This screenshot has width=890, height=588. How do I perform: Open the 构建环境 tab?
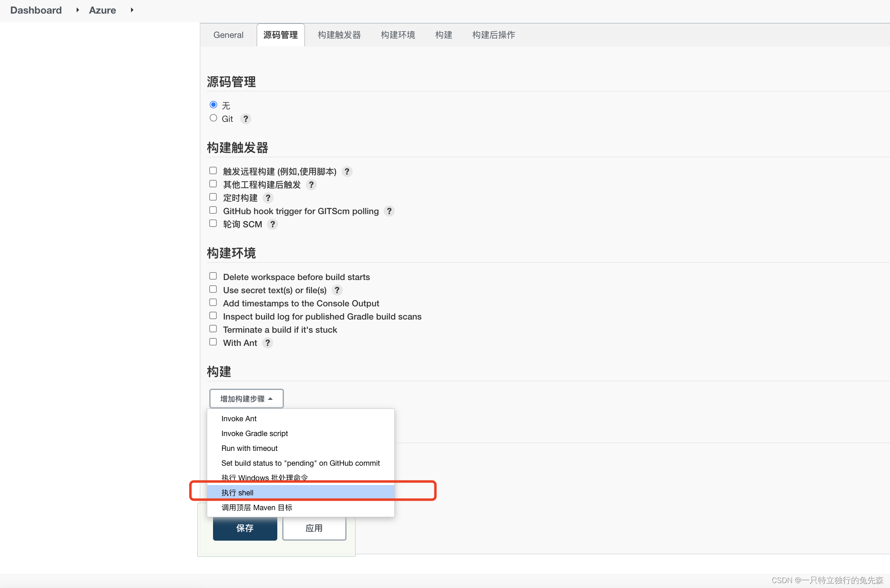(x=398, y=35)
